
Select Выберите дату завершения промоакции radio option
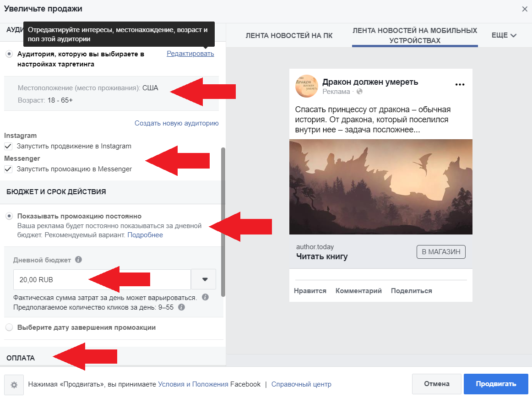pyautogui.click(x=9, y=327)
